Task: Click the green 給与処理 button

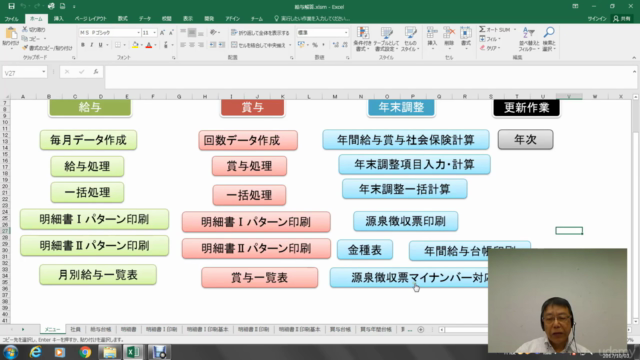Action: coord(87,166)
